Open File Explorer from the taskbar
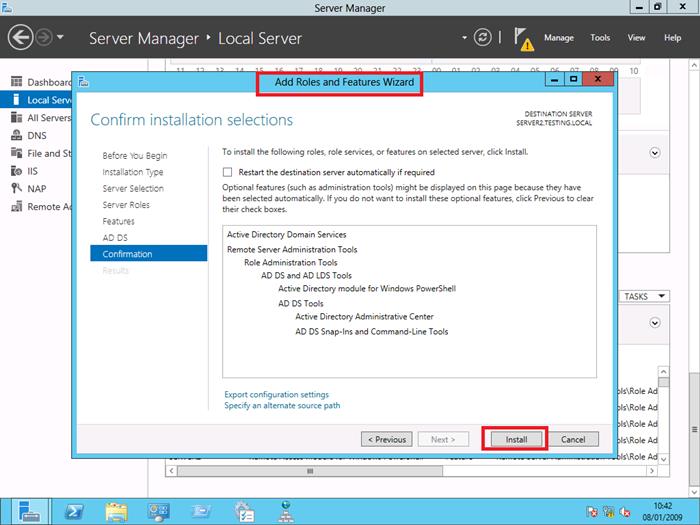700x525 pixels. pyautogui.click(x=117, y=512)
